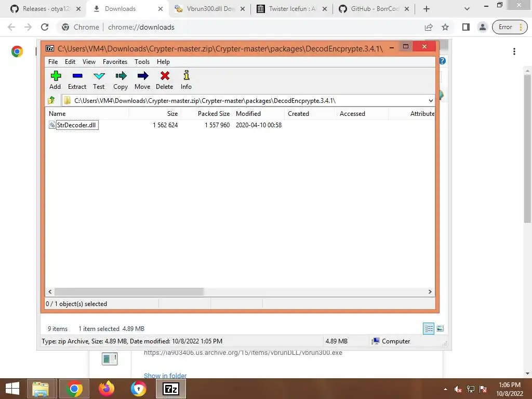The width and height of the screenshot is (532, 399).
Task: Close the Downloads tab
Action: 161,9
